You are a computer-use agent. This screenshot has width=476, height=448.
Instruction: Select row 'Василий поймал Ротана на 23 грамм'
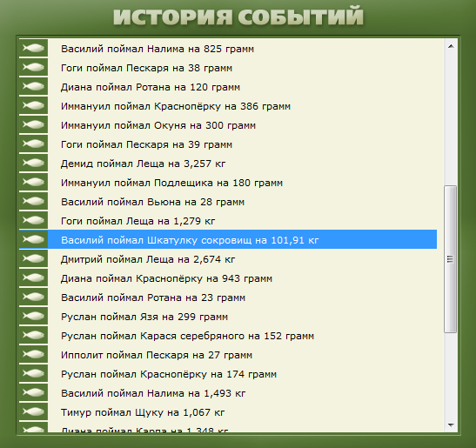tap(228, 297)
